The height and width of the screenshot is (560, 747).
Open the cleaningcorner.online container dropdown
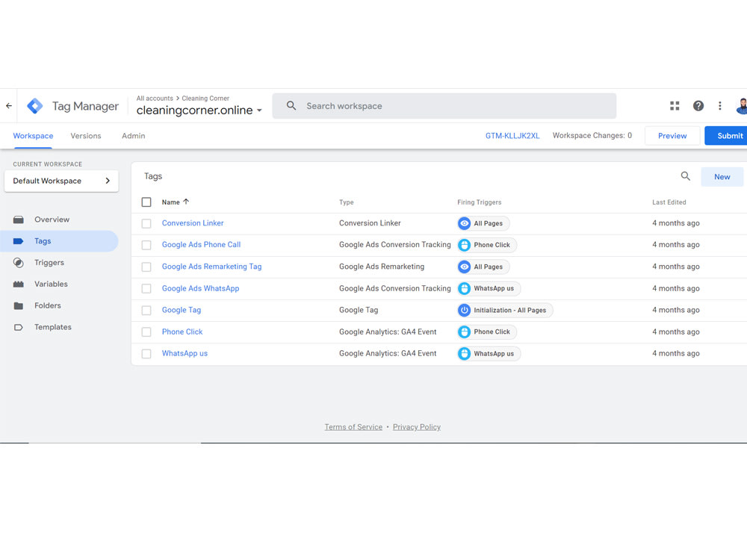[199, 110]
